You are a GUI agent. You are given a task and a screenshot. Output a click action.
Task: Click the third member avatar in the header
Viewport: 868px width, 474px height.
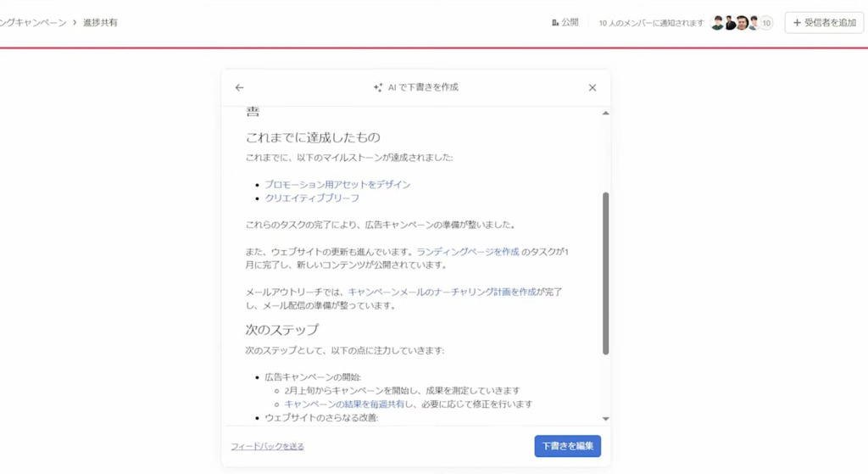click(742, 23)
